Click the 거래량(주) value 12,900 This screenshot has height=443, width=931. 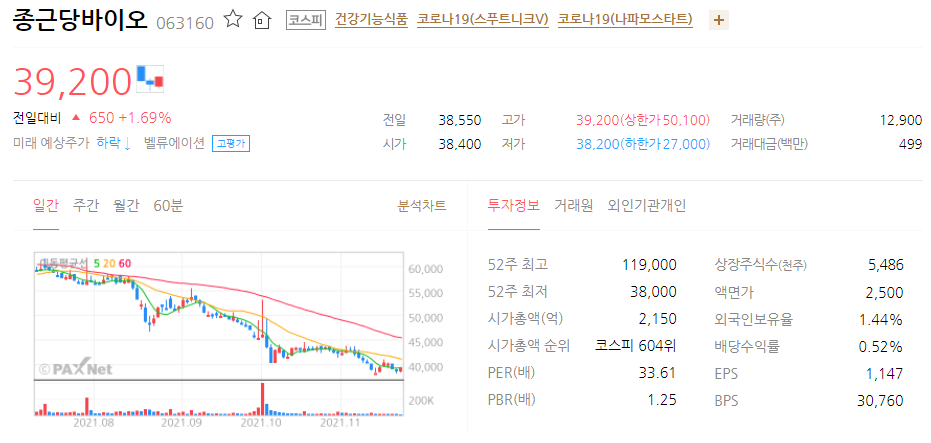coord(901,121)
